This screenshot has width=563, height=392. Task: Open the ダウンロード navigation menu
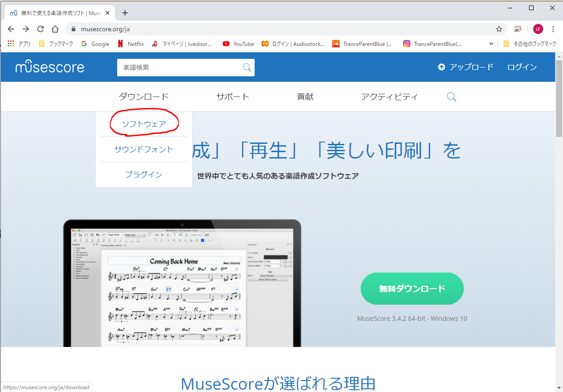144,97
